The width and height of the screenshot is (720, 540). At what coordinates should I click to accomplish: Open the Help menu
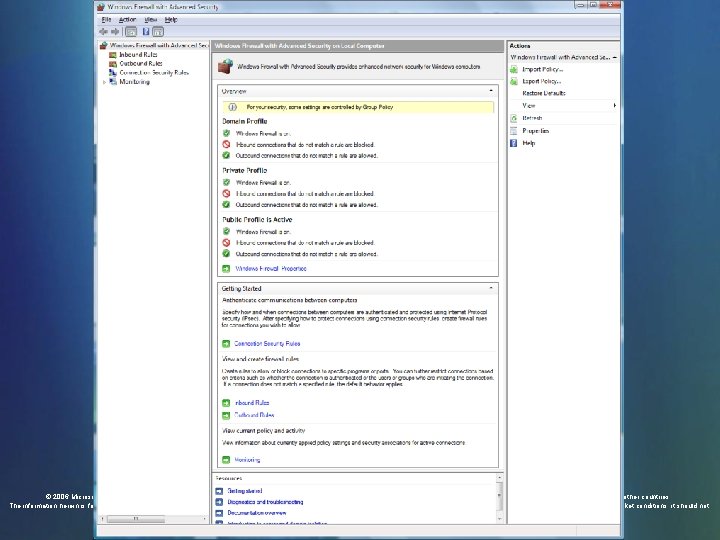coord(171,20)
